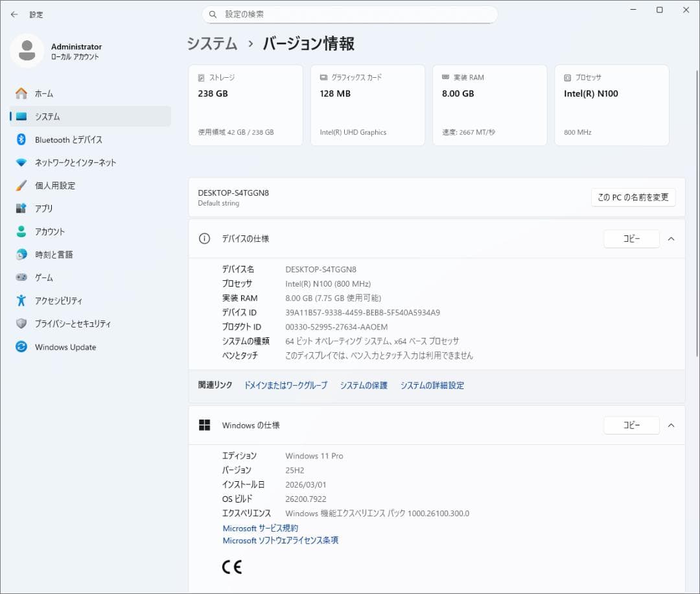Click the 実装 RAM memory icon
This screenshot has width=700, height=594.
445,77
